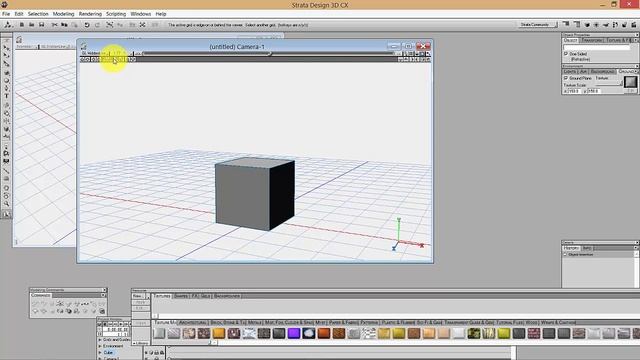Toggle the Ground Plane checkbox

click(566, 78)
